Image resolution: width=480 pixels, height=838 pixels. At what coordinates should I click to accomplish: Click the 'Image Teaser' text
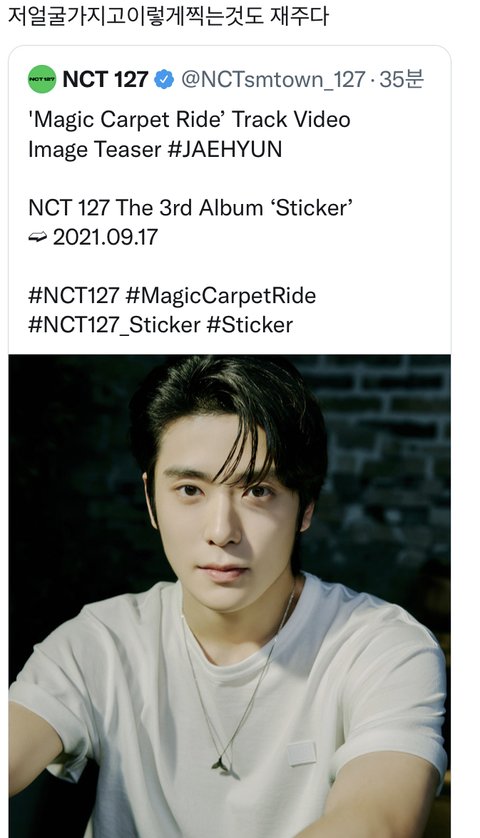point(95,149)
